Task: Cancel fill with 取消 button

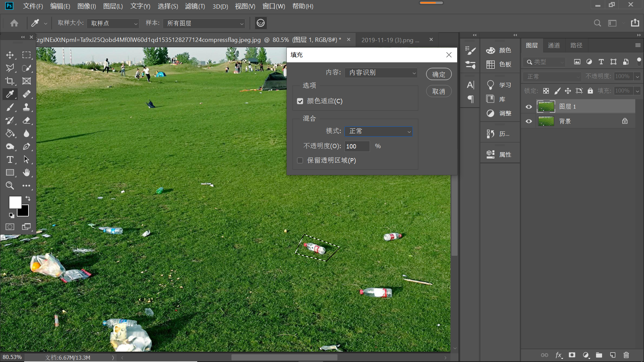Action: point(439,91)
